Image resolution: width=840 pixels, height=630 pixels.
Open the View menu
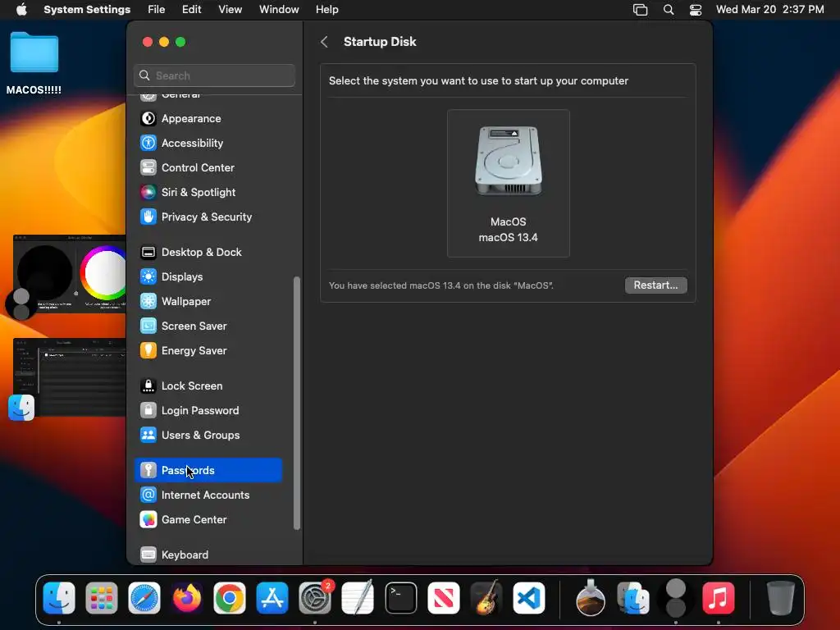[230, 10]
